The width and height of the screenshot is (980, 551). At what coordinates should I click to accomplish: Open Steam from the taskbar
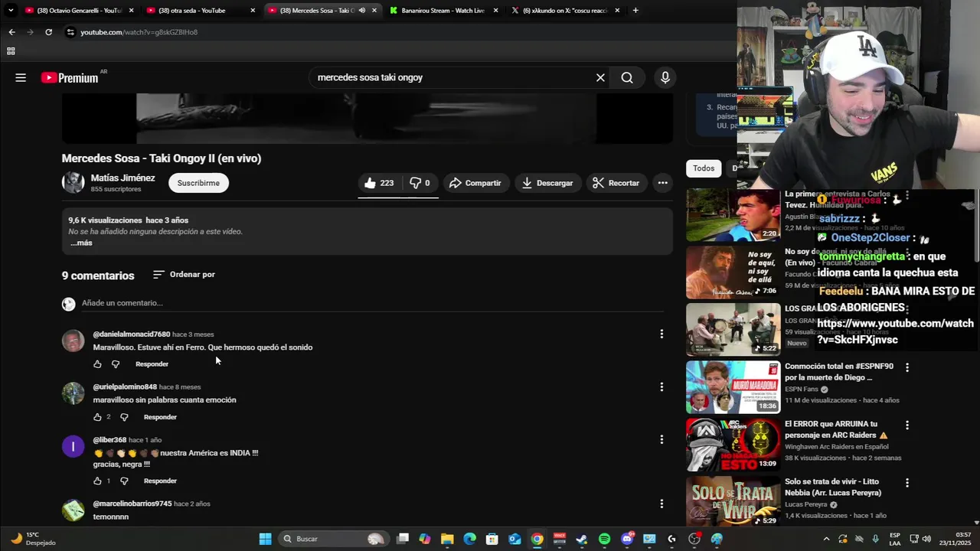point(582,539)
